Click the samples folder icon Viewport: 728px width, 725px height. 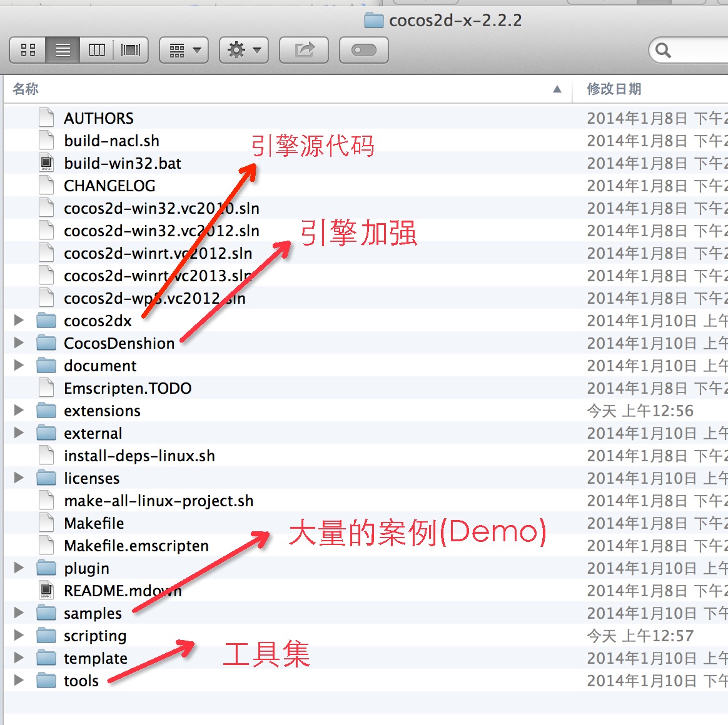click(x=46, y=612)
